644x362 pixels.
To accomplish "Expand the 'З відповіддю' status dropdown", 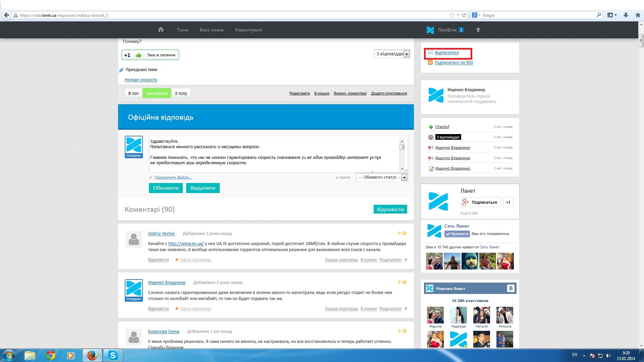I will (407, 54).
